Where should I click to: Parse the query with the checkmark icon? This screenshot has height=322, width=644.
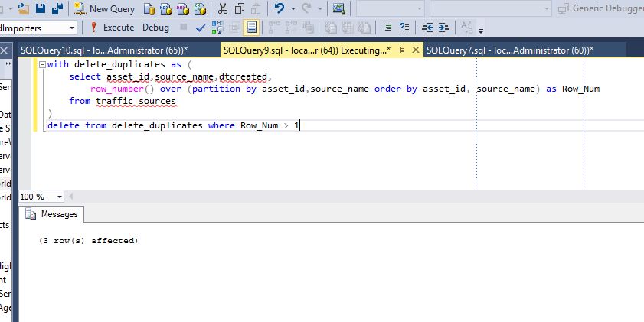tap(201, 28)
